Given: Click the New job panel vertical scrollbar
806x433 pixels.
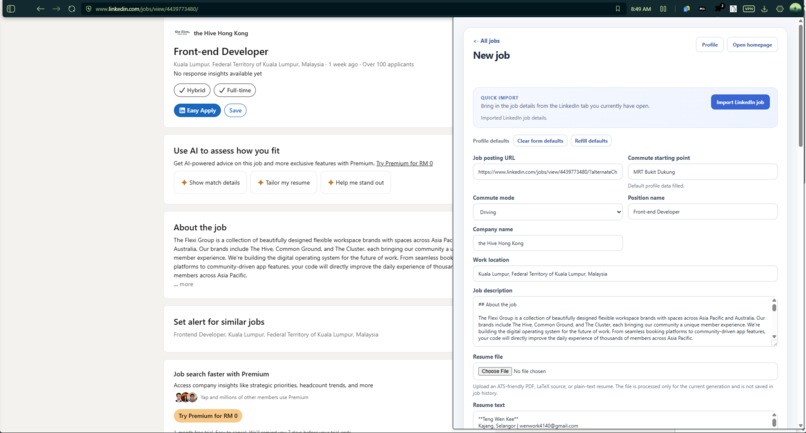Looking at the screenshot, I should (x=800, y=85).
